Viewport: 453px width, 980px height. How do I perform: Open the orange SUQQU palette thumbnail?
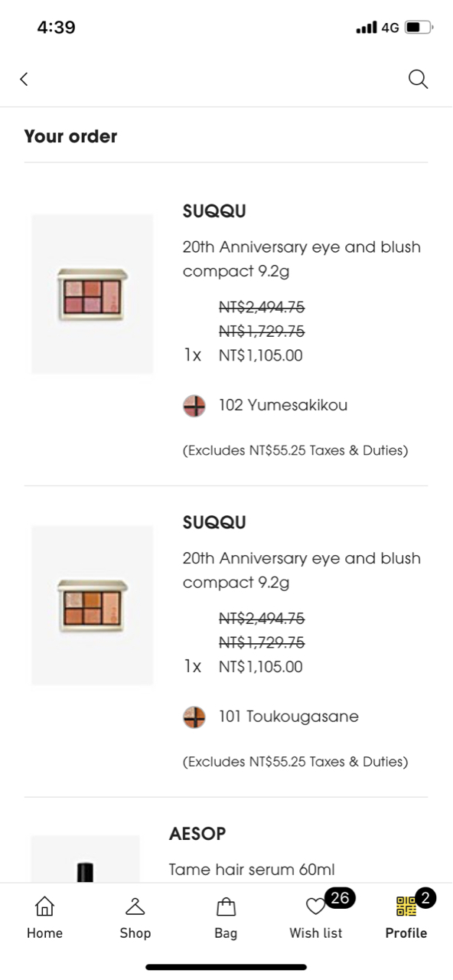[x=93, y=605]
